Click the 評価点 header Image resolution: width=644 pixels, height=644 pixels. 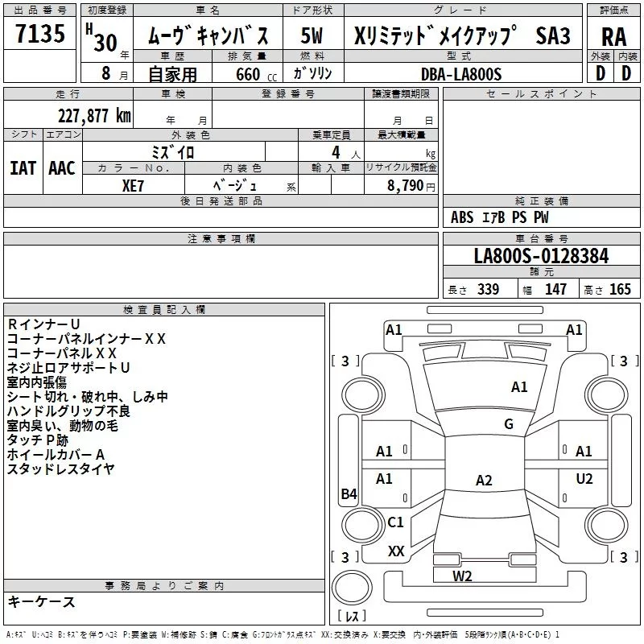pyautogui.click(x=614, y=10)
